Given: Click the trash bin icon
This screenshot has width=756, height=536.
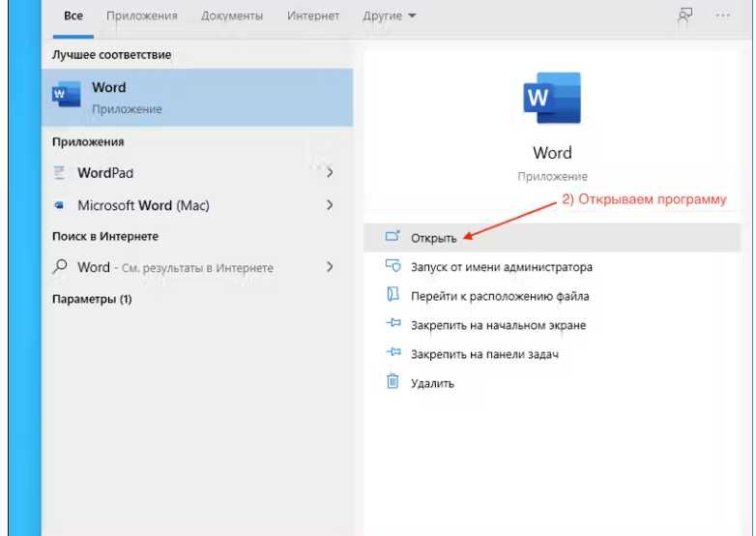Looking at the screenshot, I should pos(393,381).
